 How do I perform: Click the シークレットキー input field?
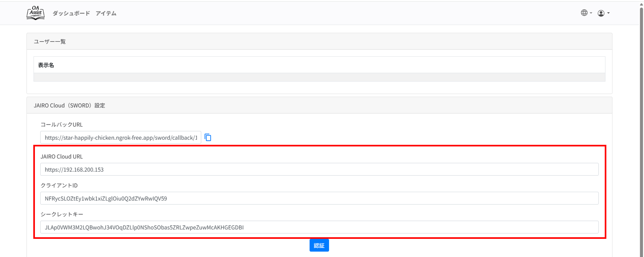tap(319, 227)
